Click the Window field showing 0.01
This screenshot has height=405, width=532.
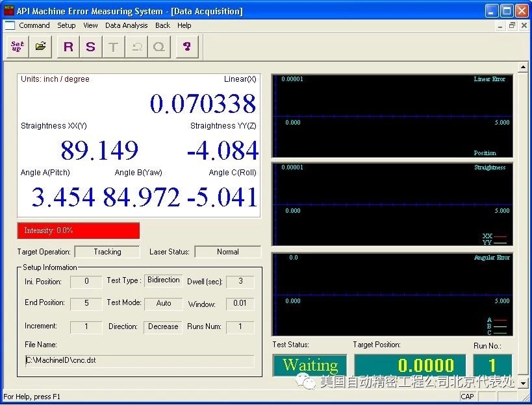(x=240, y=303)
